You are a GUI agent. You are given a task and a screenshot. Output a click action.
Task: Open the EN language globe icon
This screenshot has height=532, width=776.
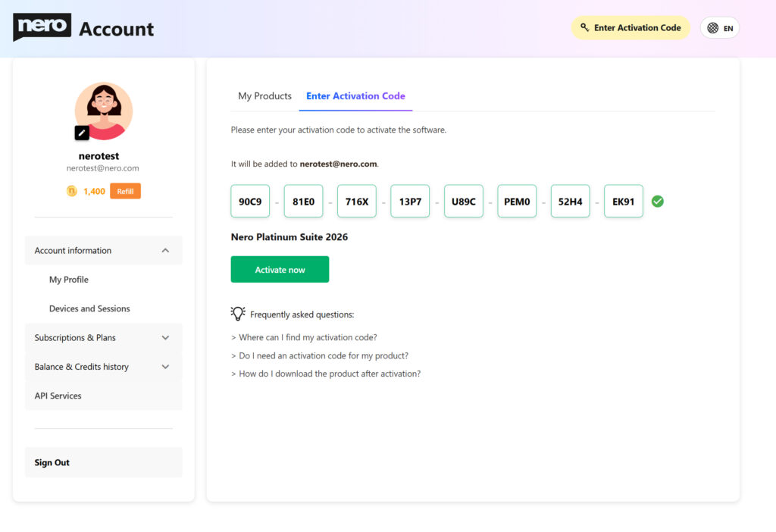pos(711,27)
